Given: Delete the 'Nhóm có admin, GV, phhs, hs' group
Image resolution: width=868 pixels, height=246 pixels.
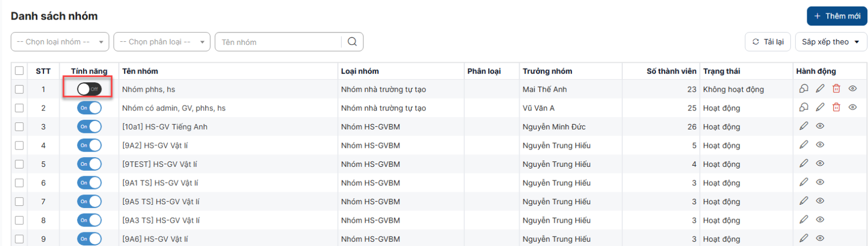Looking at the screenshot, I should (x=836, y=107).
